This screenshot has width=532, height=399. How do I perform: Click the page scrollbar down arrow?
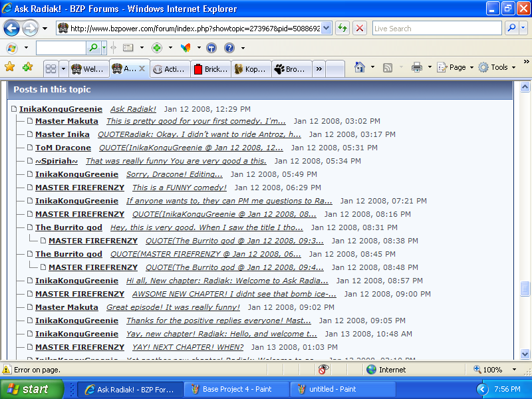click(x=525, y=354)
